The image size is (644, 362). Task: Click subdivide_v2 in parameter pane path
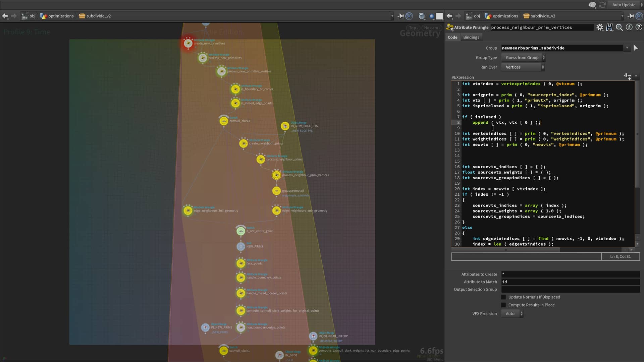[x=539, y=16]
